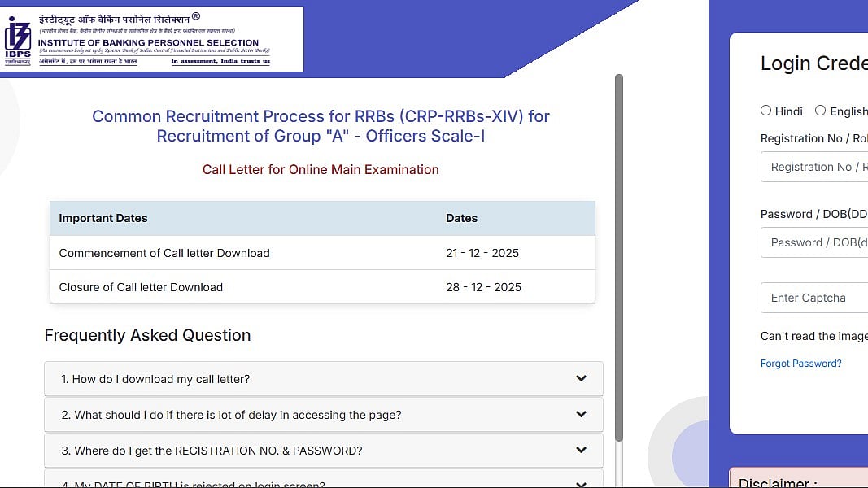
Task: Open the Forgot Password link
Action: pos(800,363)
